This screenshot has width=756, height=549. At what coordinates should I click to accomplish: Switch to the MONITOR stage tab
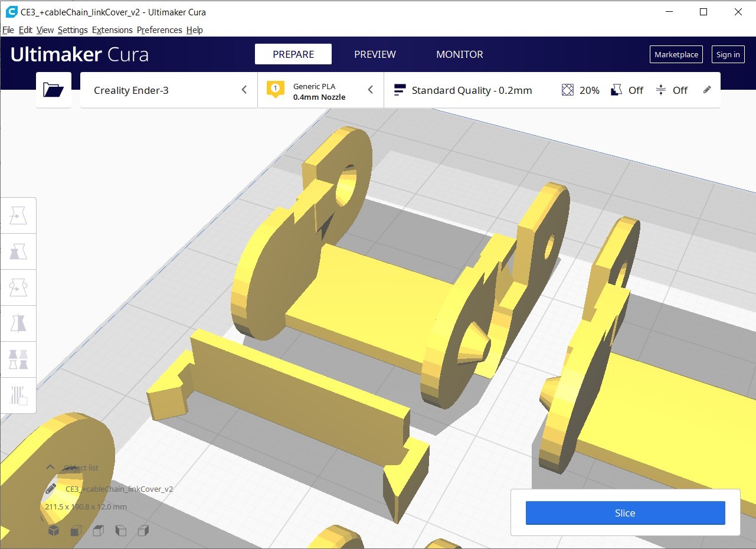tap(460, 54)
